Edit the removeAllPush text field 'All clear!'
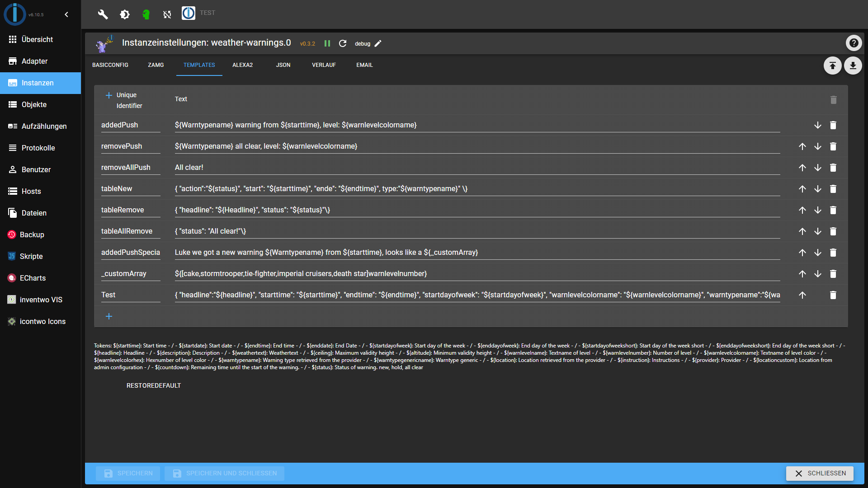Image resolution: width=868 pixels, height=488 pixels. [x=477, y=168]
